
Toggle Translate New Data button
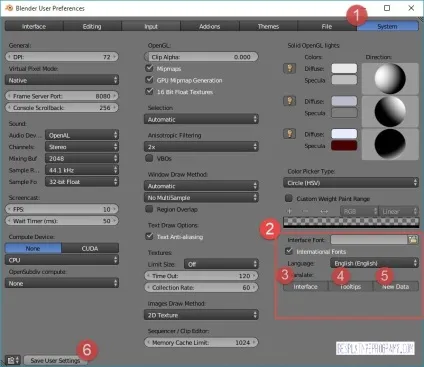point(396,286)
